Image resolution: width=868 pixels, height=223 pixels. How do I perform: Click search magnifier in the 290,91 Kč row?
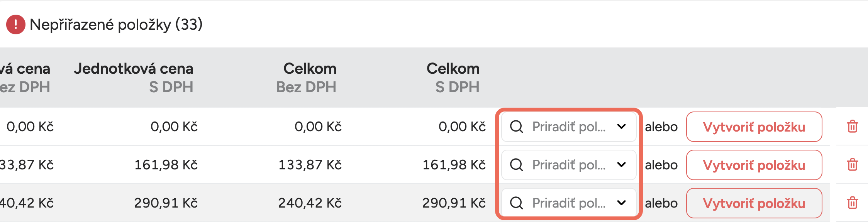pos(516,203)
